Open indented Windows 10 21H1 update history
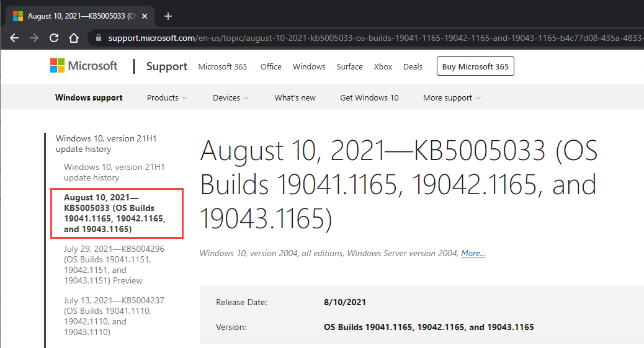644x348 pixels. point(114,172)
